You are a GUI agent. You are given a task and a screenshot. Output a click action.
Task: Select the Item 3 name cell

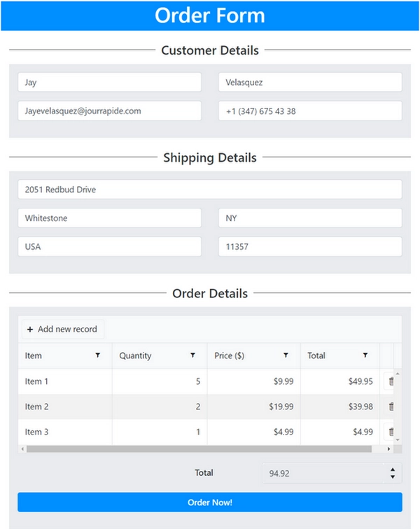click(65, 432)
